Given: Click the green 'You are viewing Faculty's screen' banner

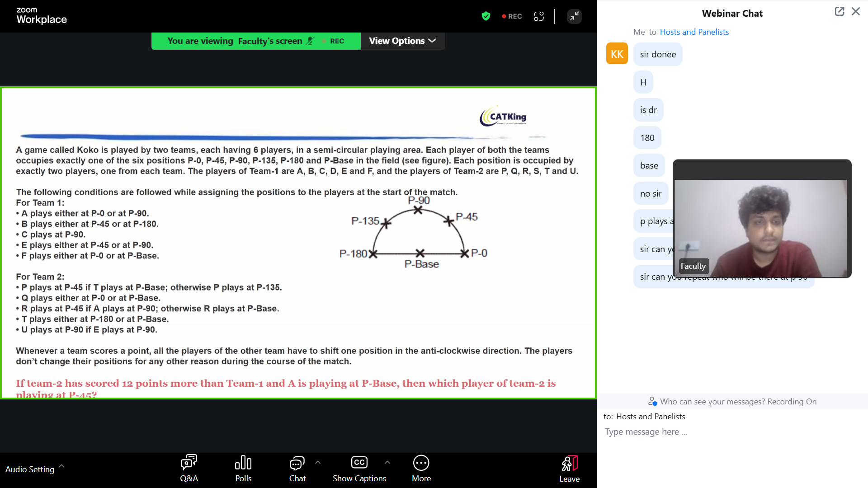Looking at the screenshot, I should click(256, 41).
